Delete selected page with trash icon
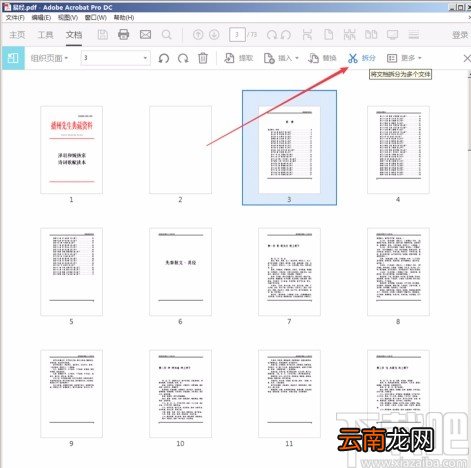The width and height of the screenshot is (471, 468). tap(203, 58)
